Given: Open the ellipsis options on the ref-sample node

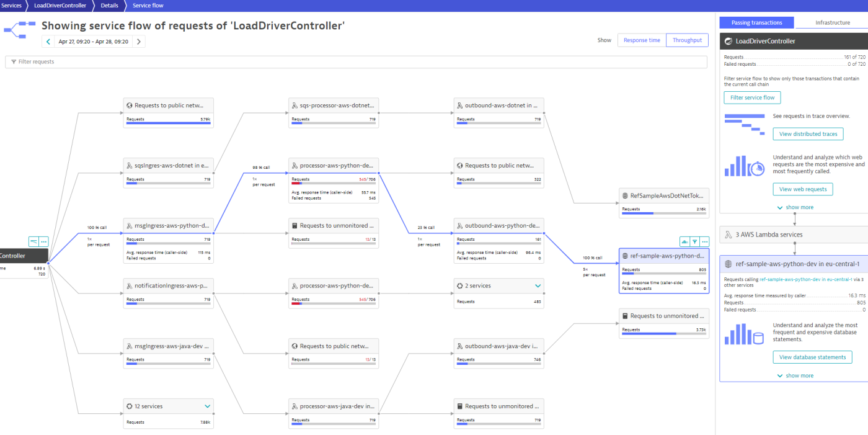Looking at the screenshot, I should coord(704,241).
